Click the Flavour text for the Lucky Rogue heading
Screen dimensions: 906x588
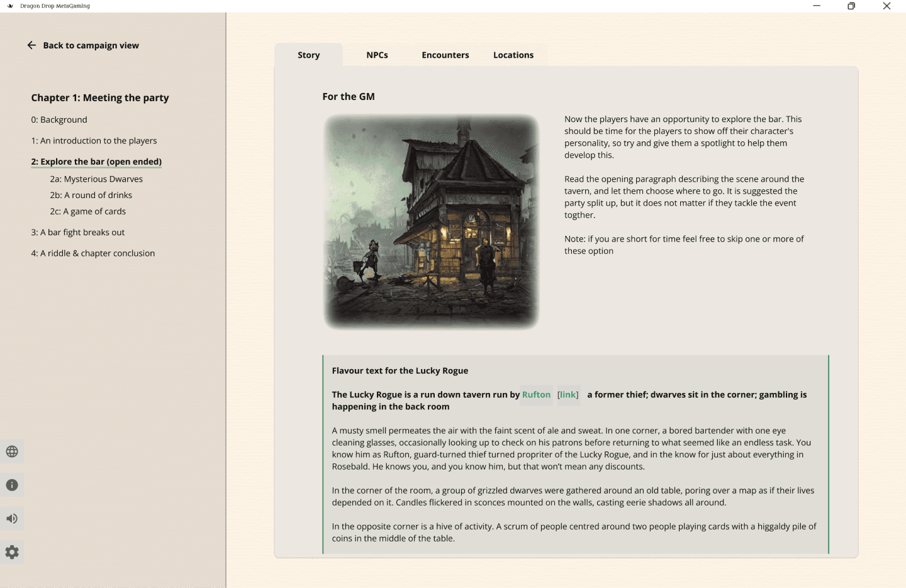[x=400, y=371]
